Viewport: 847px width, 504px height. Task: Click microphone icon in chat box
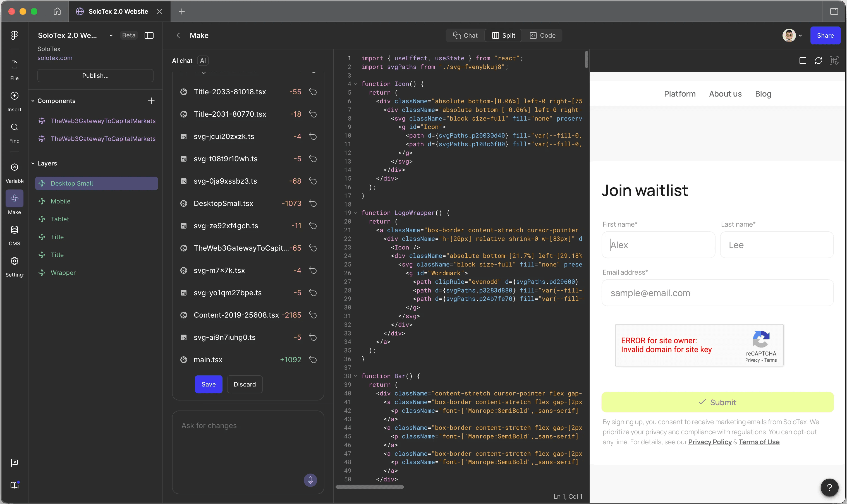pyautogui.click(x=310, y=480)
